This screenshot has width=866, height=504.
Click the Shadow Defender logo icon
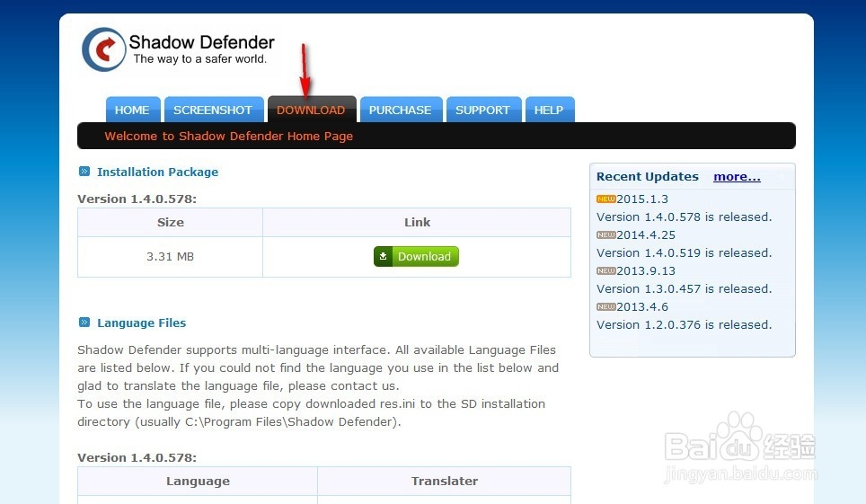pyautogui.click(x=104, y=49)
